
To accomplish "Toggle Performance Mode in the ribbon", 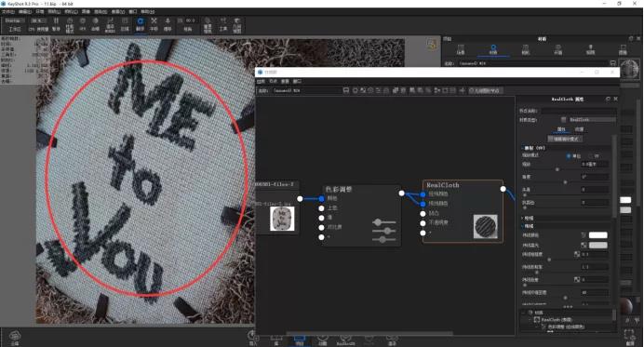I will pos(70,24).
